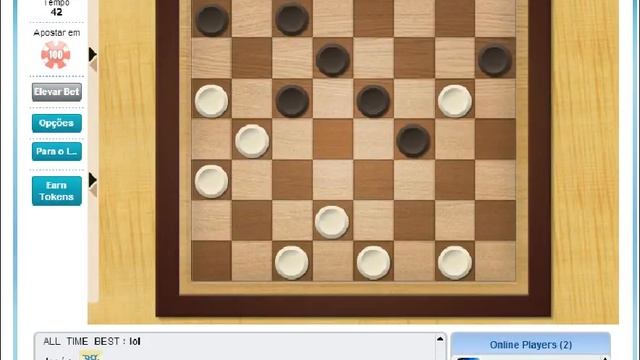Click empty dark square in fifth row, third column
Image resolution: width=640 pixels, height=360 pixels.
292,180
